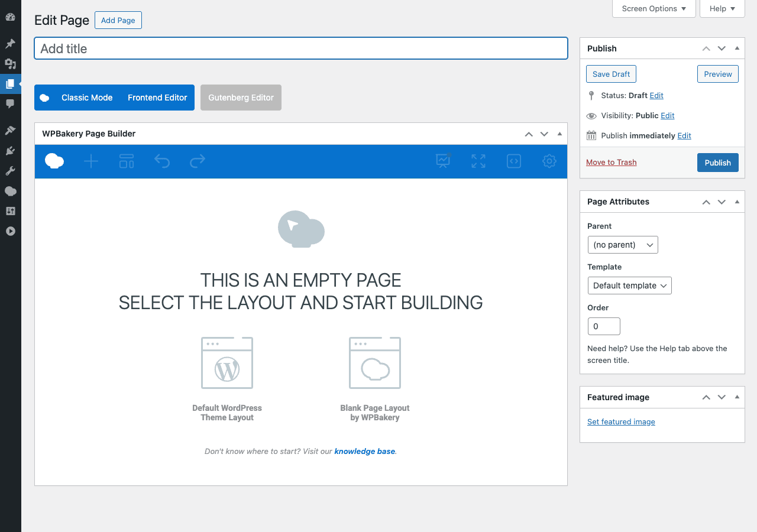This screenshot has width=757, height=532.
Task: Open the Dashboard from the sidebar gauge icon
Action: pos(10,17)
